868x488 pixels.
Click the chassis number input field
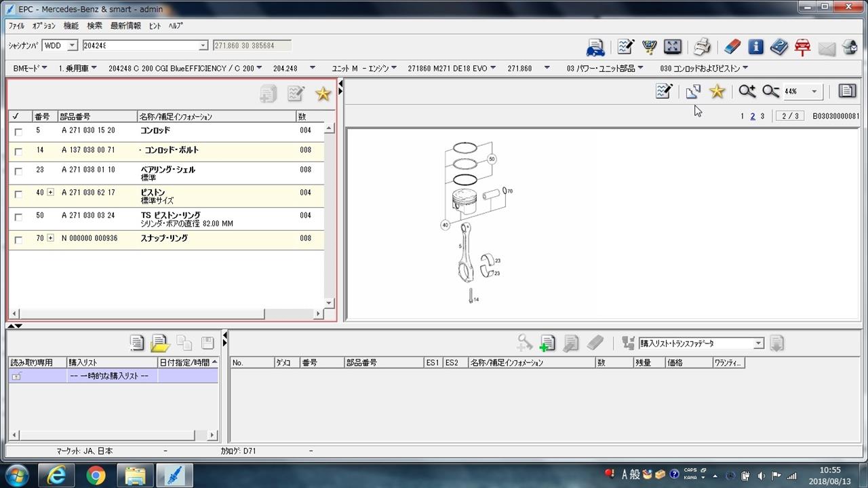140,45
